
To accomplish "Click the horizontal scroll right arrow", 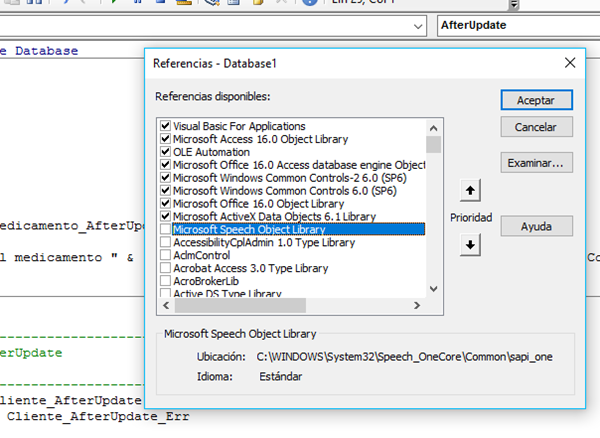I will [417, 305].
